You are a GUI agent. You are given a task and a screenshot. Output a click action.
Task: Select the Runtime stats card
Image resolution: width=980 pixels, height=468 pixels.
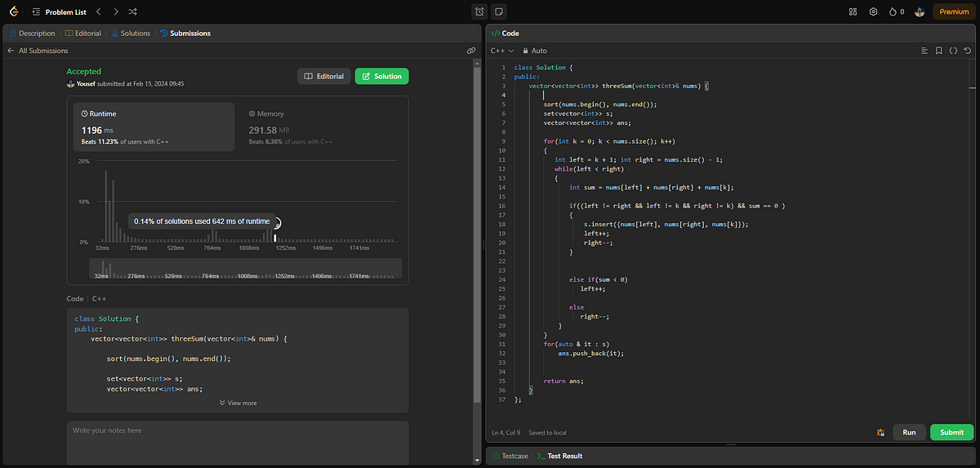pos(154,127)
